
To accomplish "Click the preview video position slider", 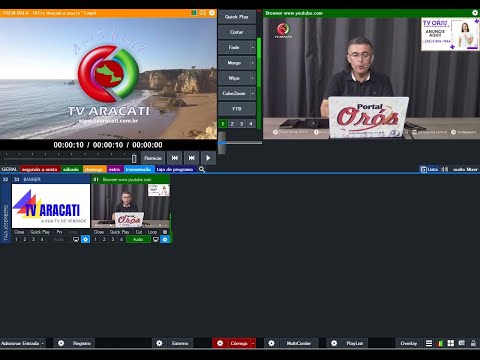I will coord(134,158).
